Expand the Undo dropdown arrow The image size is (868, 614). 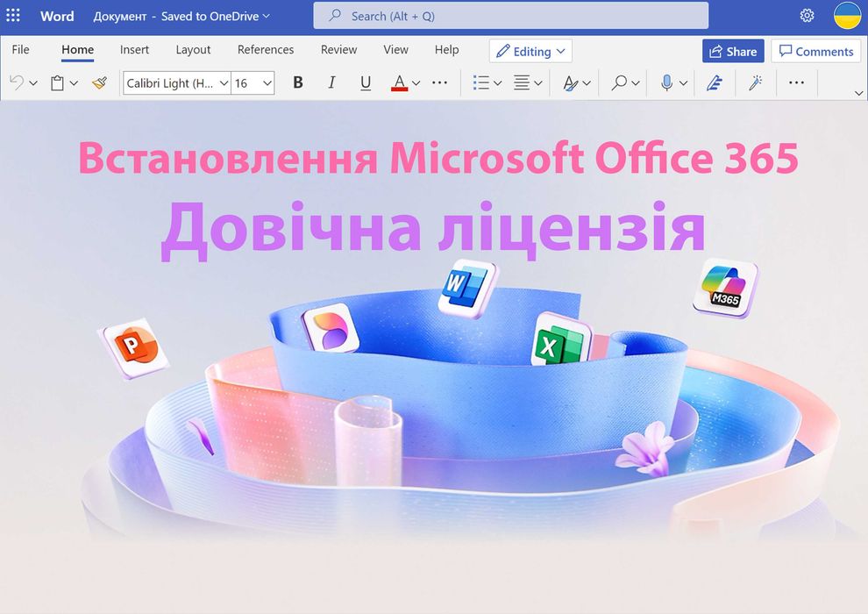tap(33, 83)
